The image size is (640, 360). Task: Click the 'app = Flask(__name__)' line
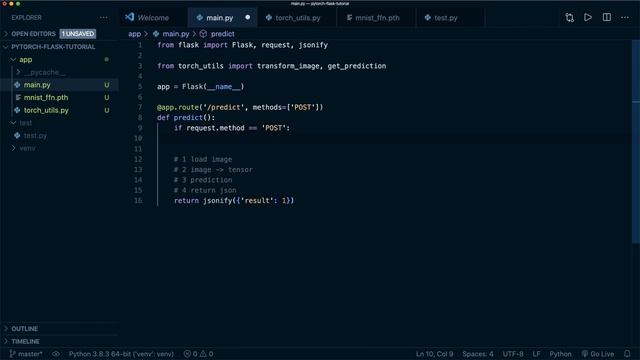(200, 87)
